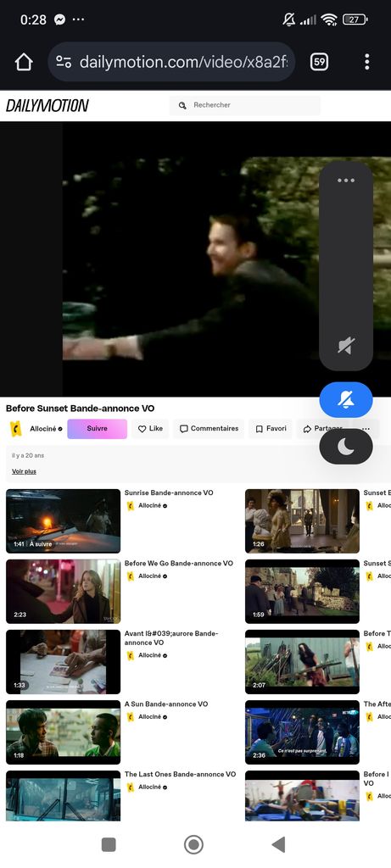Open Before We Go Bande-annonce VO thumbnail
Viewport: 391px width, 868px height.
coord(63,591)
